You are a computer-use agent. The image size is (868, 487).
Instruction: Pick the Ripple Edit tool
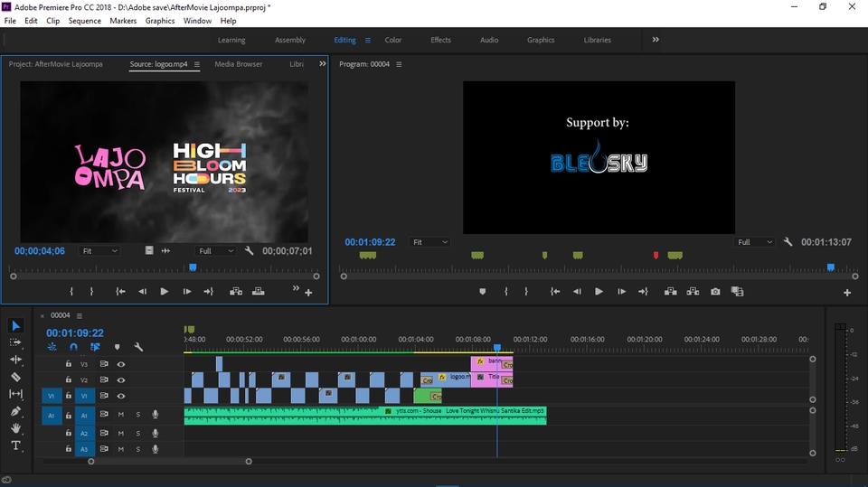coord(15,360)
